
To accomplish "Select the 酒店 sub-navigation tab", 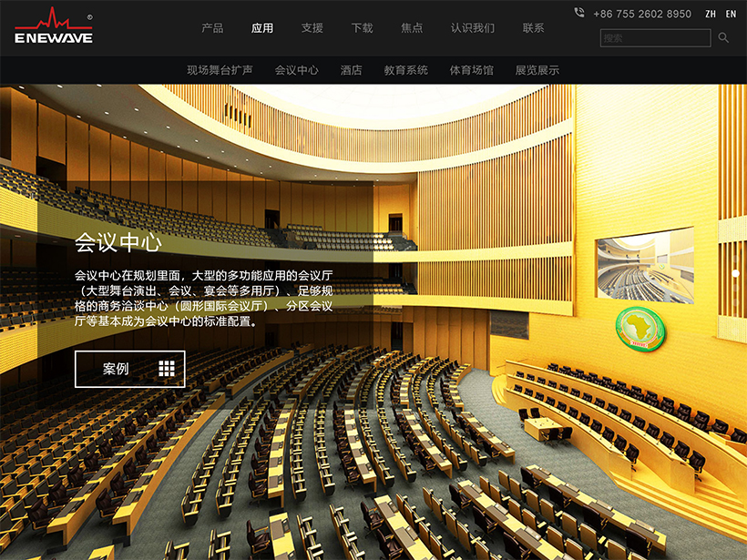I will point(351,70).
